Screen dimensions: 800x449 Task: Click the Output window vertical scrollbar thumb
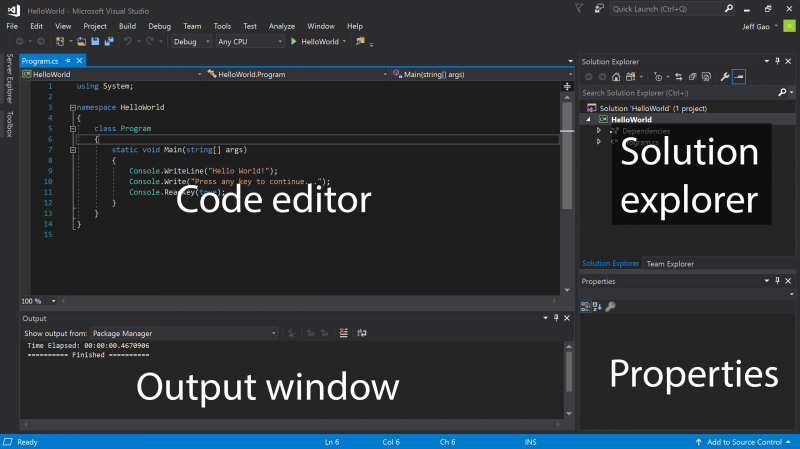pos(568,371)
